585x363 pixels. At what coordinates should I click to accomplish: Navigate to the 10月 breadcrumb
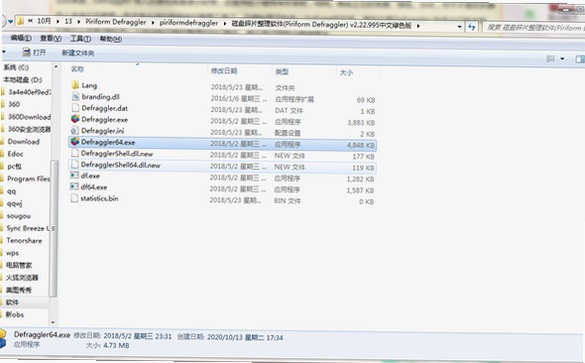coord(44,21)
